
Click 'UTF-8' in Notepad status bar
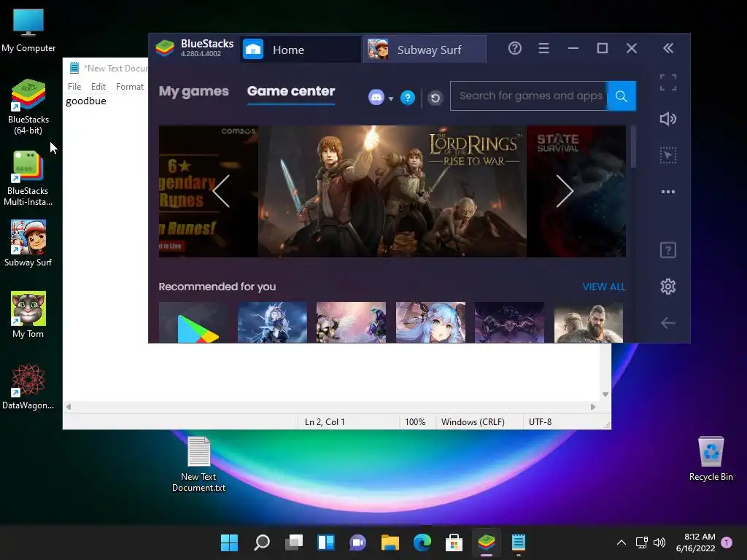pyautogui.click(x=540, y=422)
